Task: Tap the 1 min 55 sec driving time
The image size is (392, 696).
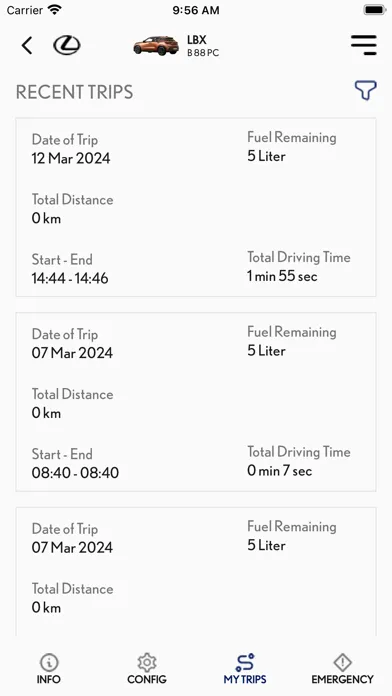Action: pyautogui.click(x=282, y=276)
